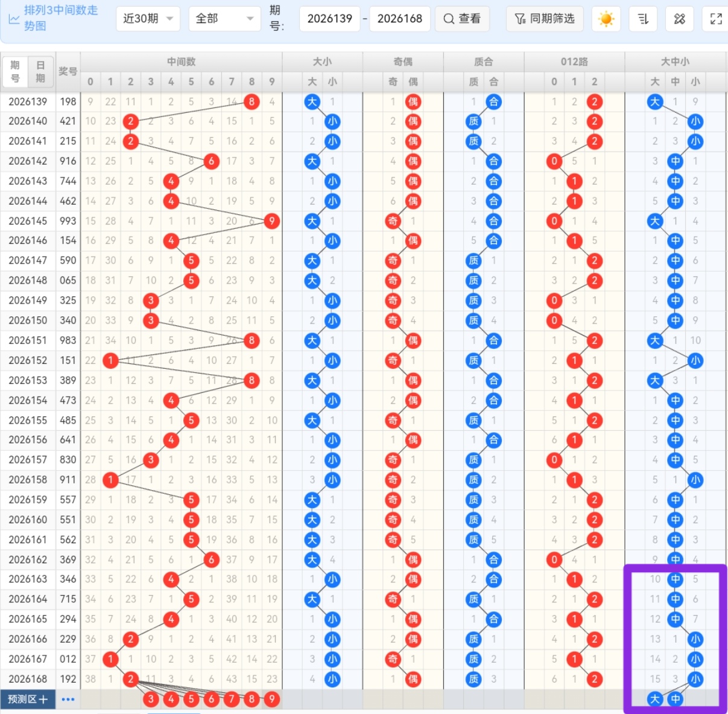The width and height of the screenshot is (728, 714).
Task: Open the three-dots menu in prediction row
Action: coord(68,699)
